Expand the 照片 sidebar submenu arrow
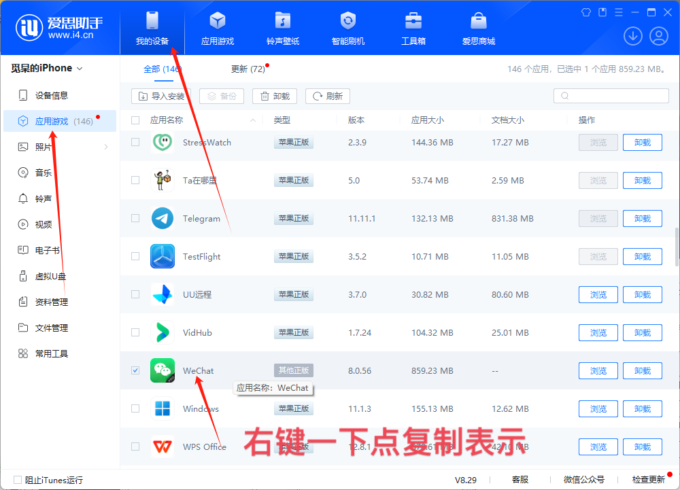 click(106, 147)
